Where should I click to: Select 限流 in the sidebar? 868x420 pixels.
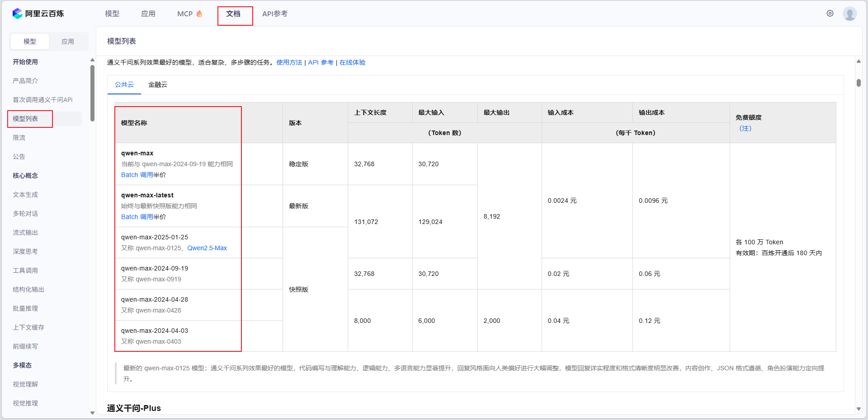(x=19, y=138)
